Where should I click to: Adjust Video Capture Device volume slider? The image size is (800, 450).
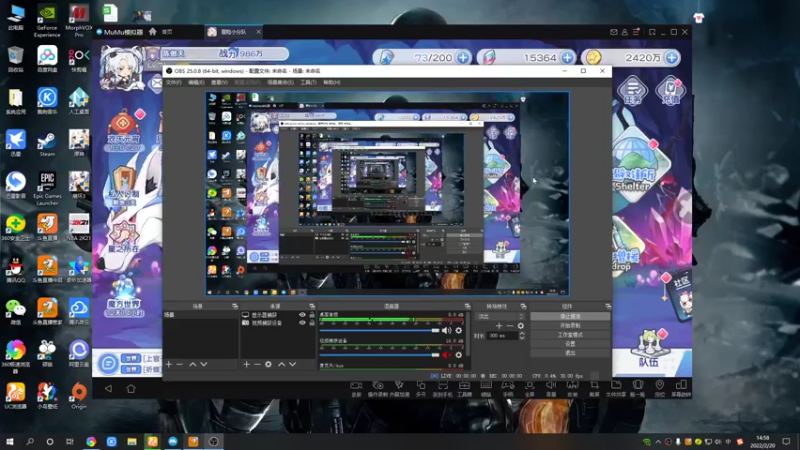pos(379,355)
